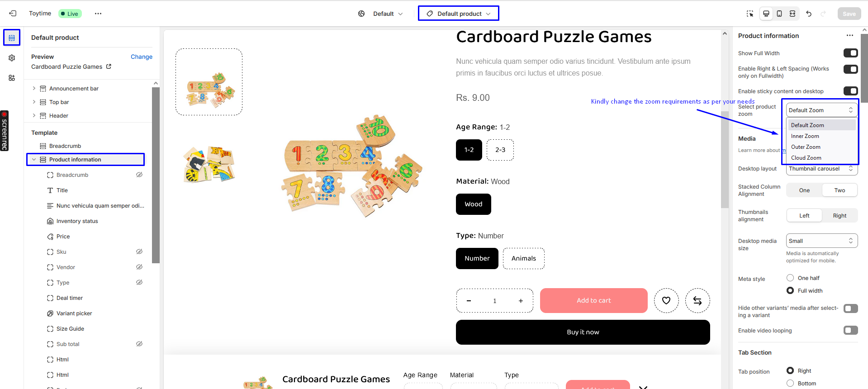Click the Change preview link
Screen dimensions: 868x389
[142, 57]
